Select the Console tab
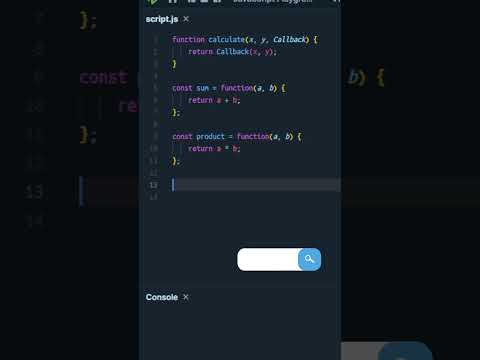480x360 pixels. (162, 297)
